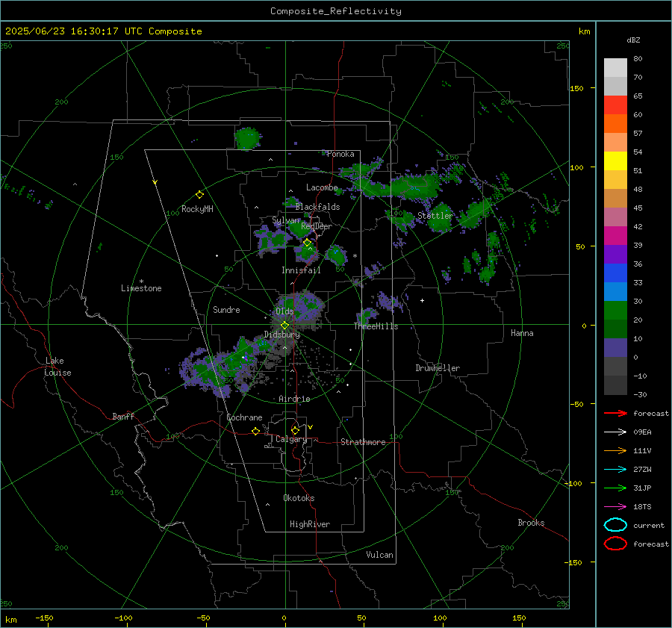Click the Vulcan city label

click(x=380, y=555)
